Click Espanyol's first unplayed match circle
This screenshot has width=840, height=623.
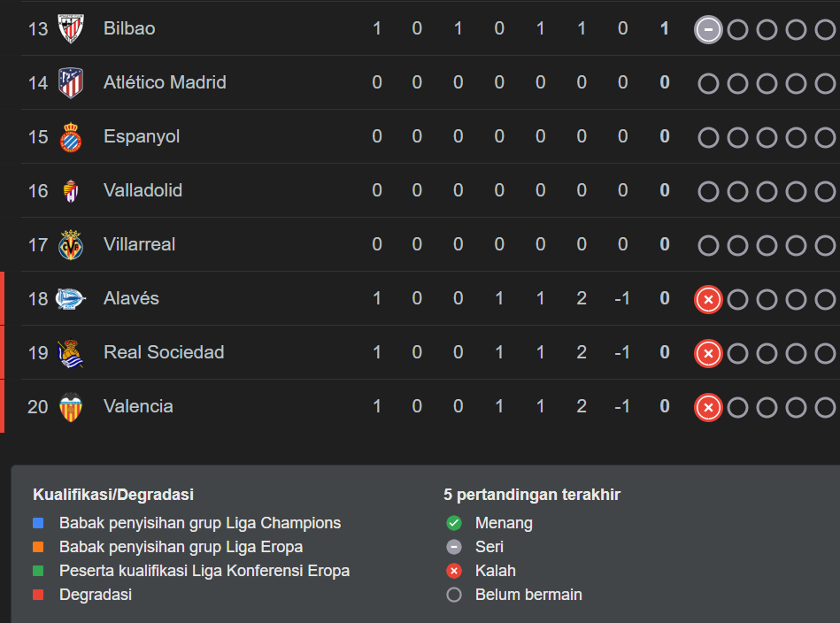708,137
